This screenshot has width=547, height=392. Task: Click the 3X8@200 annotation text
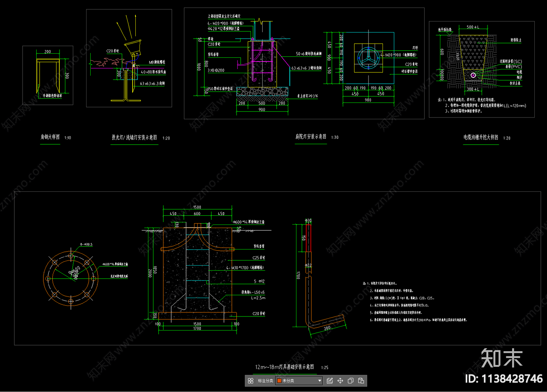click(x=216, y=70)
